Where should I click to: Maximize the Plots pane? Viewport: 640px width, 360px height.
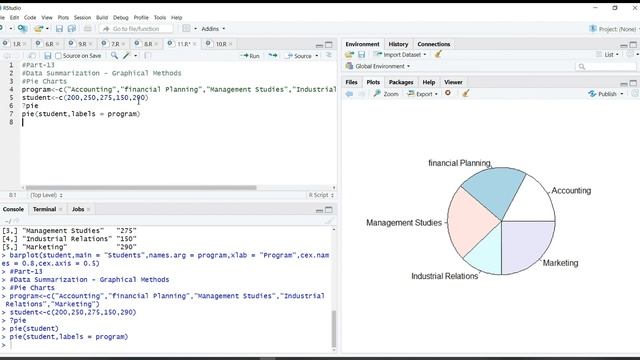pos(633,83)
